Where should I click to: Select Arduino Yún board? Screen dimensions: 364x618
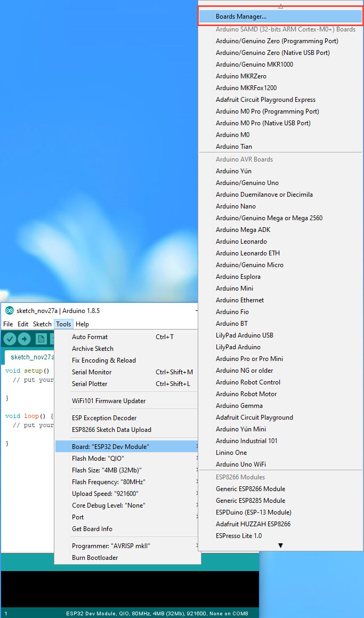coord(280,171)
